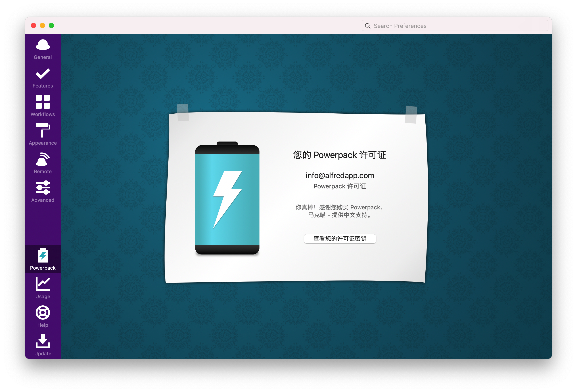Maximize window using the green button
Image resolution: width=577 pixels, height=392 pixels.
click(x=51, y=26)
